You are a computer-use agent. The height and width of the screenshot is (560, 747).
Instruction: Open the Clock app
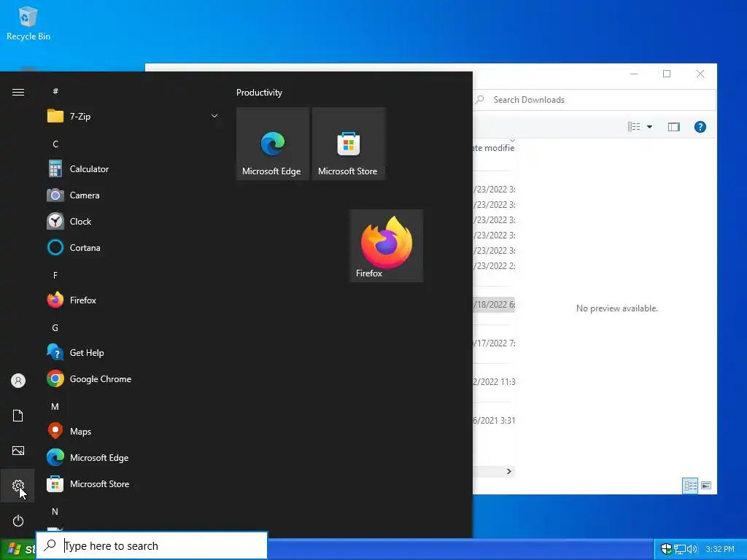(x=133, y=222)
